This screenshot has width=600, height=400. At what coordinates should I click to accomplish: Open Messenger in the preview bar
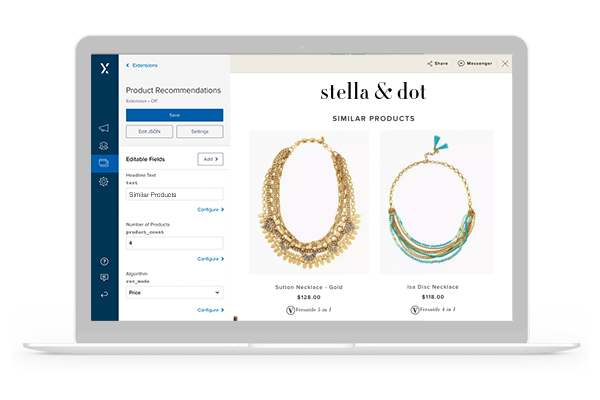pyautogui.click(x=475, y=64)
